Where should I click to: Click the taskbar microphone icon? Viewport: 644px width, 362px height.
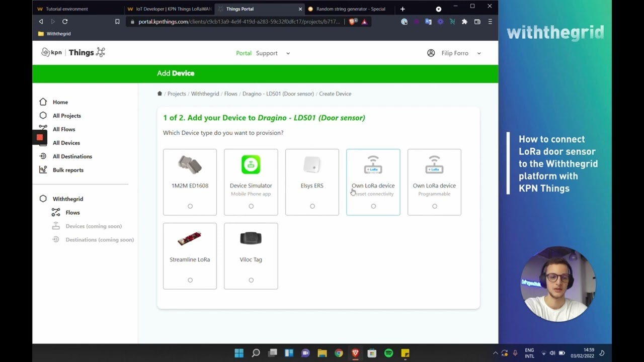click(x=515, y=353)
